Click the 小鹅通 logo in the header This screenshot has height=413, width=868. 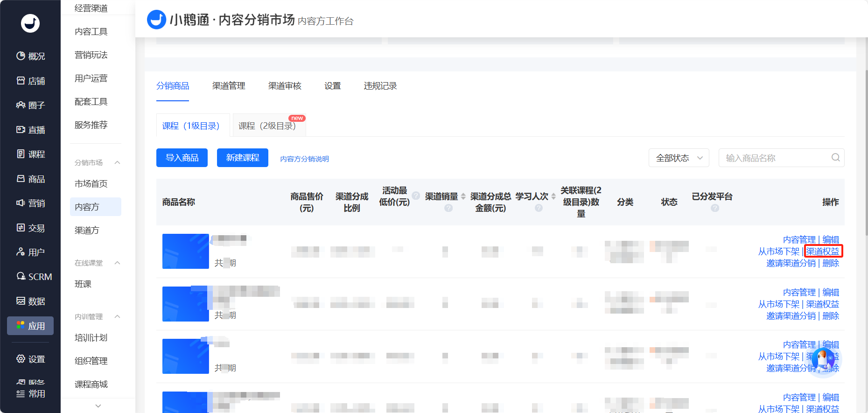pos(156,20)
